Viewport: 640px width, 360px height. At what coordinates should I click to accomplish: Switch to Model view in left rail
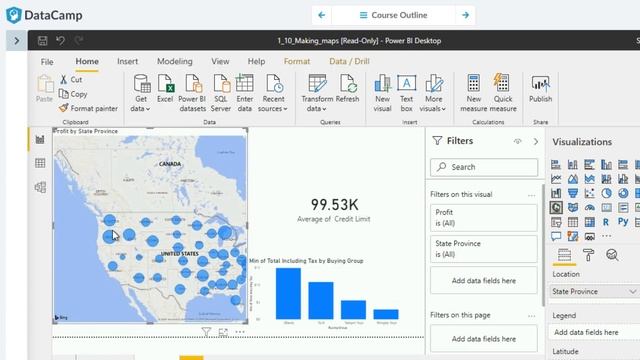(40, 187)
